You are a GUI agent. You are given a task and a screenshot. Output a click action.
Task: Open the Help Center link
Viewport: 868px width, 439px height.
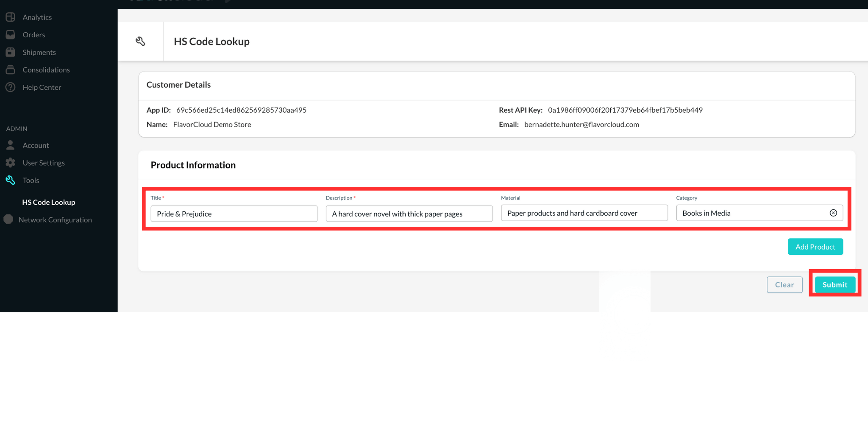click(x=42, y=87)
